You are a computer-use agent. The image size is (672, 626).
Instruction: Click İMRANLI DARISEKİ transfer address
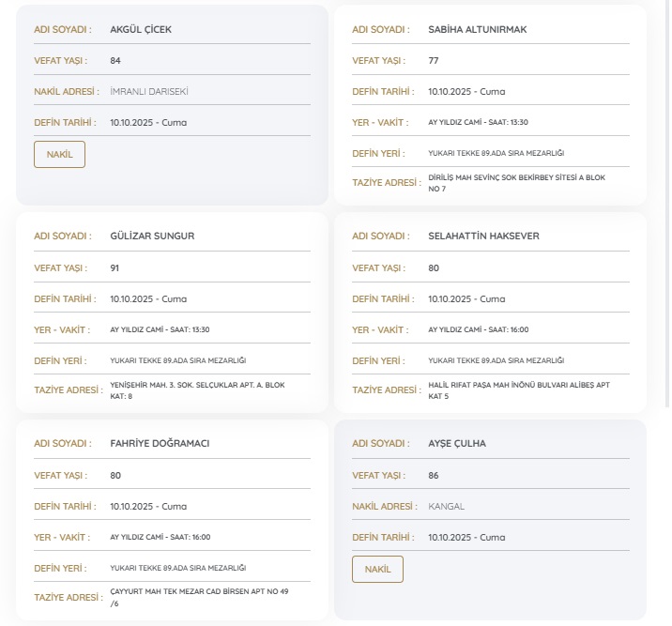coord(148,91)
